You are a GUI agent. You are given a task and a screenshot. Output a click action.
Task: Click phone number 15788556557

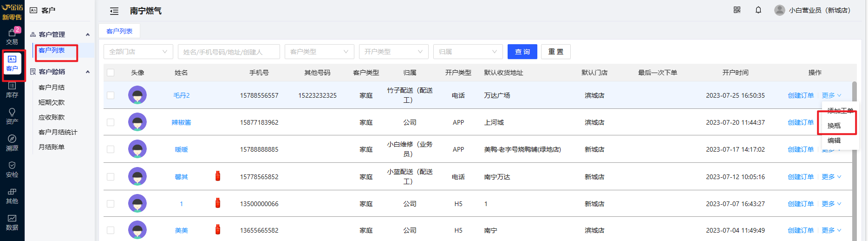click(259, 95)
